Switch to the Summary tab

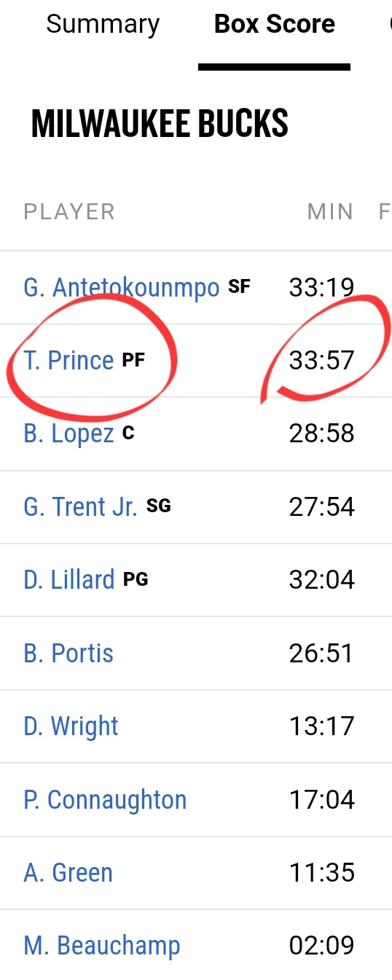103,25
